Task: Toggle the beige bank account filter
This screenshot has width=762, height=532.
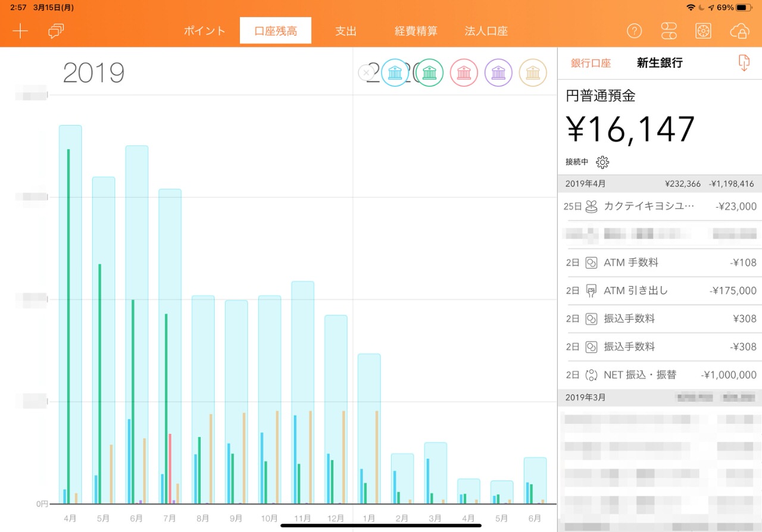Action: (533, 73)
